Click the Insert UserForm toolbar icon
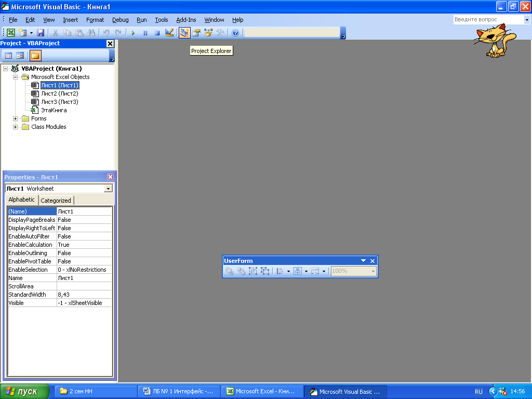The height and width of the screenshot is (399, 532). tap(23, 33)
